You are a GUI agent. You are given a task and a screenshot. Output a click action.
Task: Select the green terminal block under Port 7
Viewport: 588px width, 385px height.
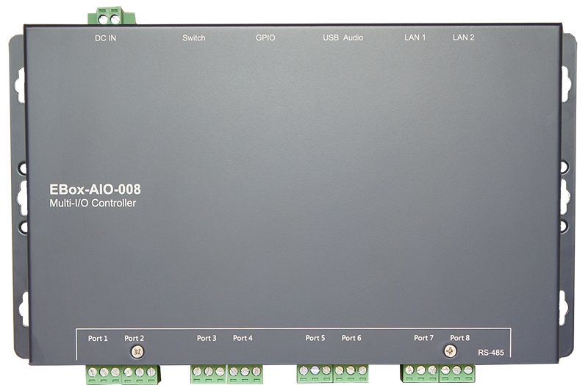click(420, 373)
